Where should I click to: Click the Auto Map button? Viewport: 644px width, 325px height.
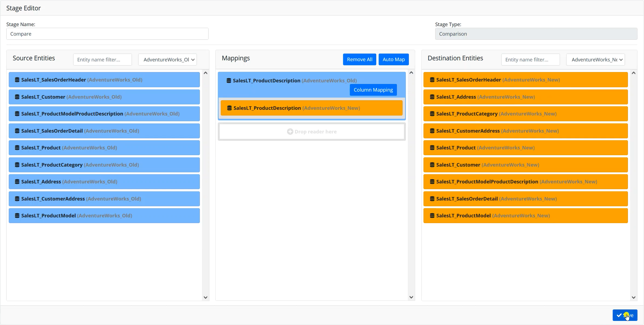pos(394,59)
